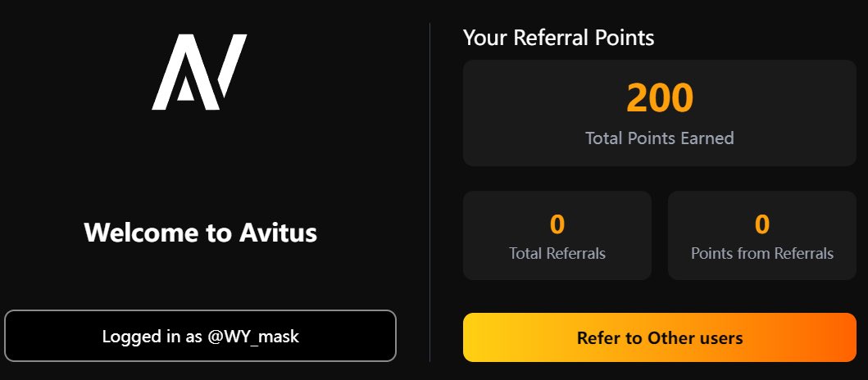Click the vertical divider between panels
Screen dimensions: 868x380
click(429, 192)
